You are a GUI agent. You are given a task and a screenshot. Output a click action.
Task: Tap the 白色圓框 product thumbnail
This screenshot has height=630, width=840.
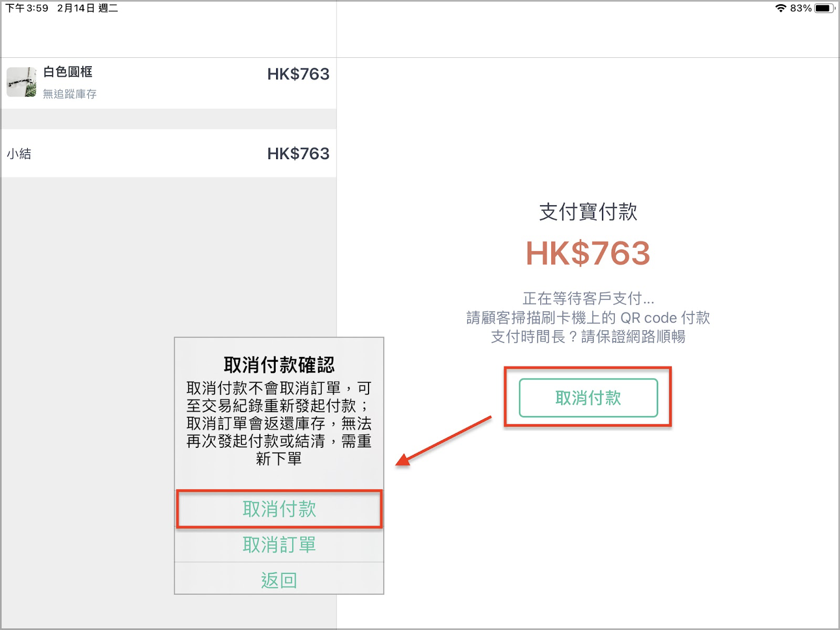click(22, 82)
